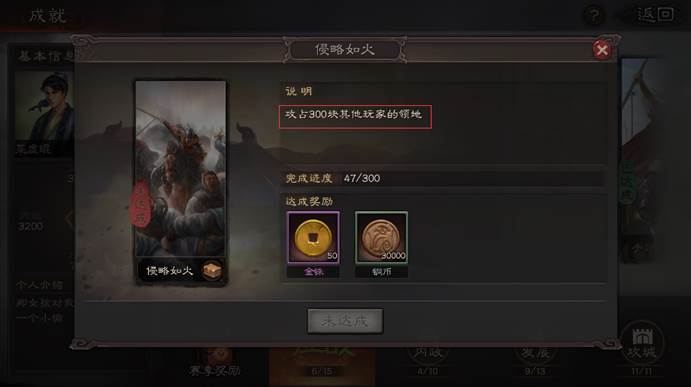
Task: Click the 侵略如火 card name label
Action: pos(170,271)
